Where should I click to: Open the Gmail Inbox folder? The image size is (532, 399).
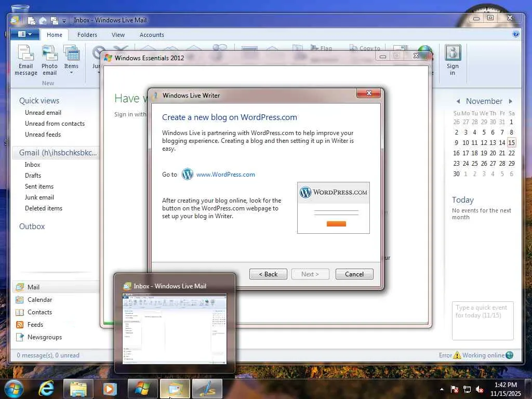(x=33, y=165)
